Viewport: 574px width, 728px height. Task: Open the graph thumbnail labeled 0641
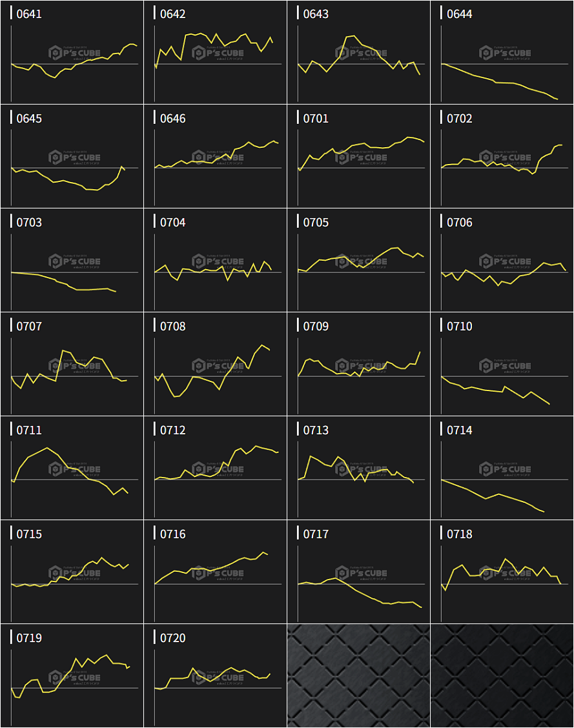[x=72, y=52]
